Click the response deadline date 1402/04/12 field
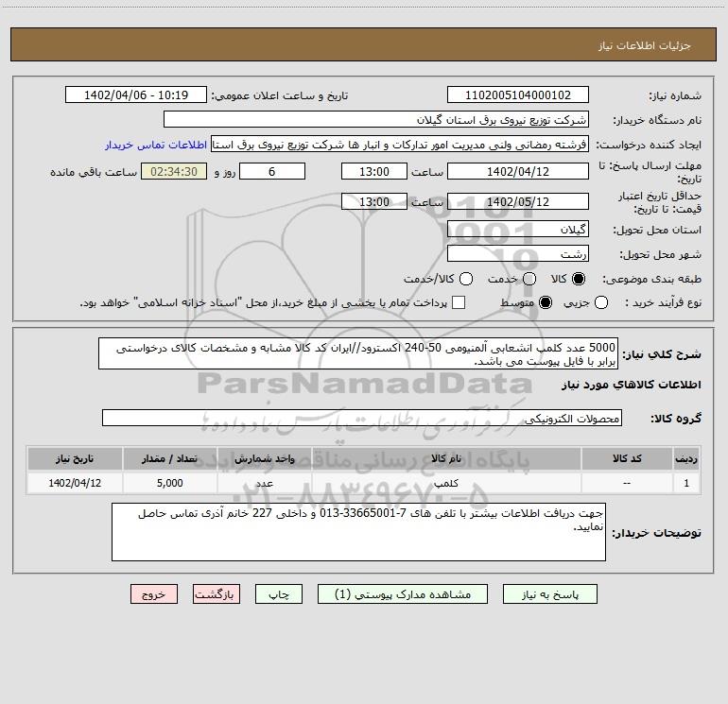 point(518,171)
